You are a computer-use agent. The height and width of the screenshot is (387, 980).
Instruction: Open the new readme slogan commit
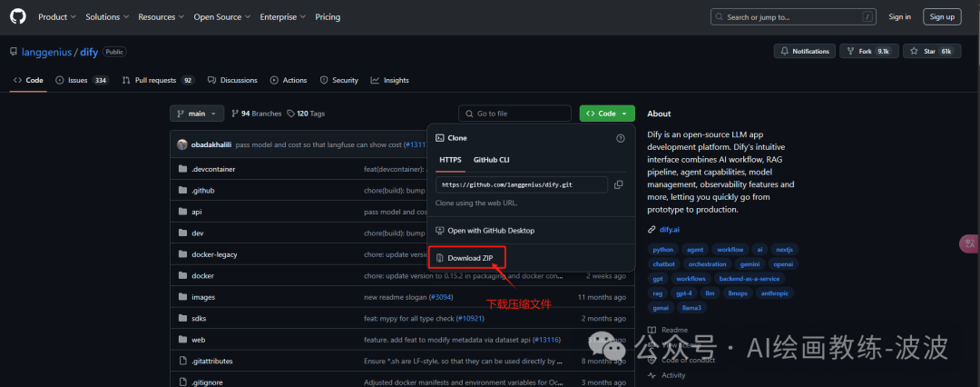pyautogui.click(x=397, y=297)
